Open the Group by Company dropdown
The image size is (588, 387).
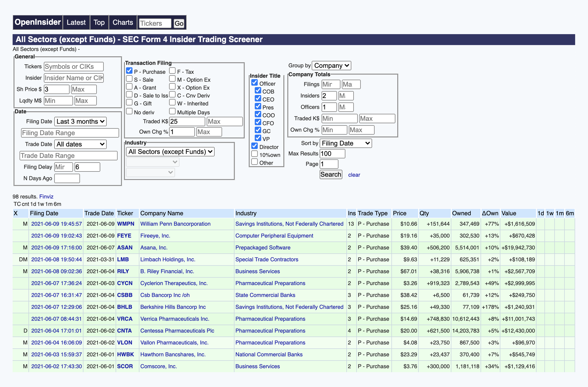[331, 65]
